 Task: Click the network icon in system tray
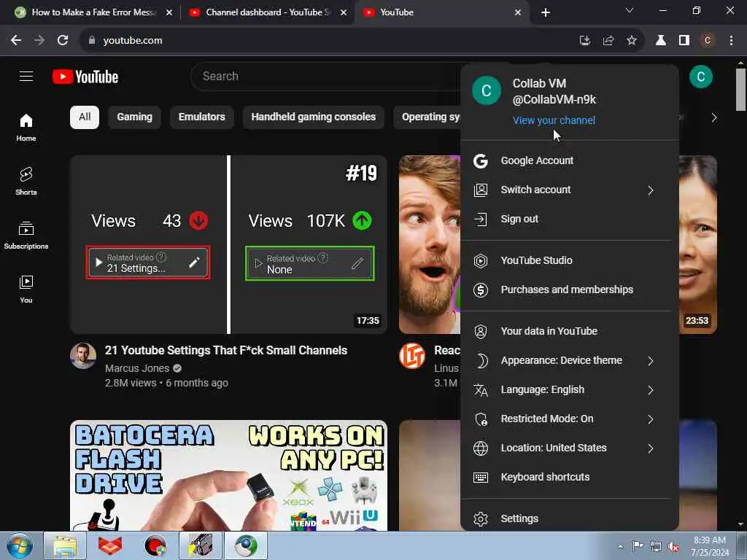click(656, 547)
